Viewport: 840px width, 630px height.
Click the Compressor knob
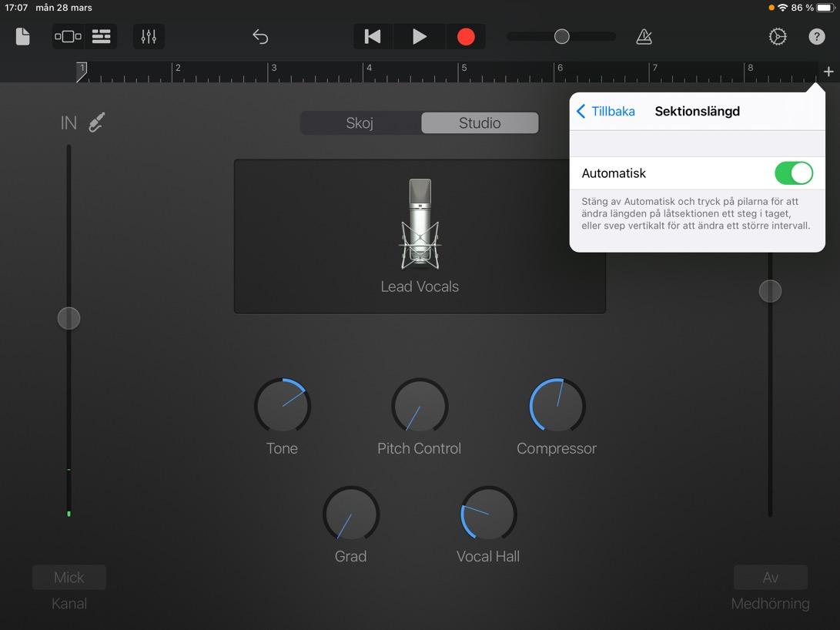point(557,406)
